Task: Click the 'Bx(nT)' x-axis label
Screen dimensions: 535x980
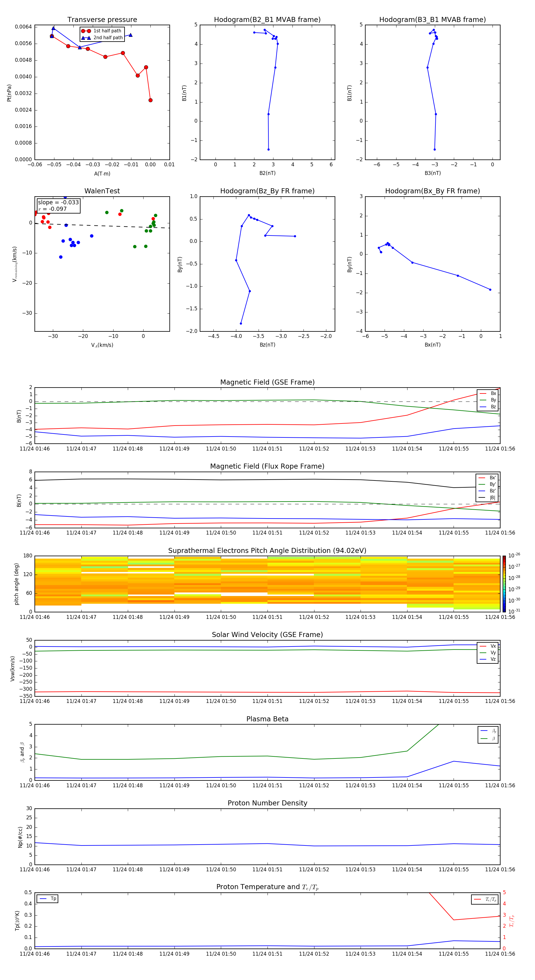Action: (x=432, y=345)
